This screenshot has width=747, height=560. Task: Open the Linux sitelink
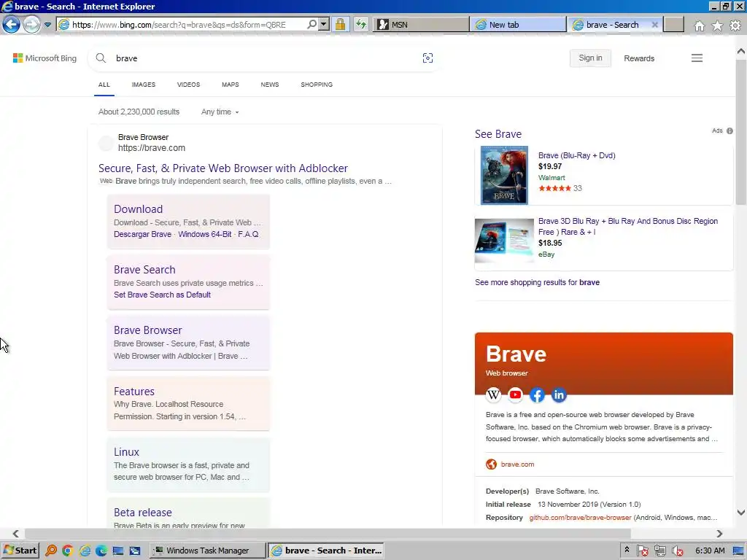pyautogui.click(x=126, y=452)
